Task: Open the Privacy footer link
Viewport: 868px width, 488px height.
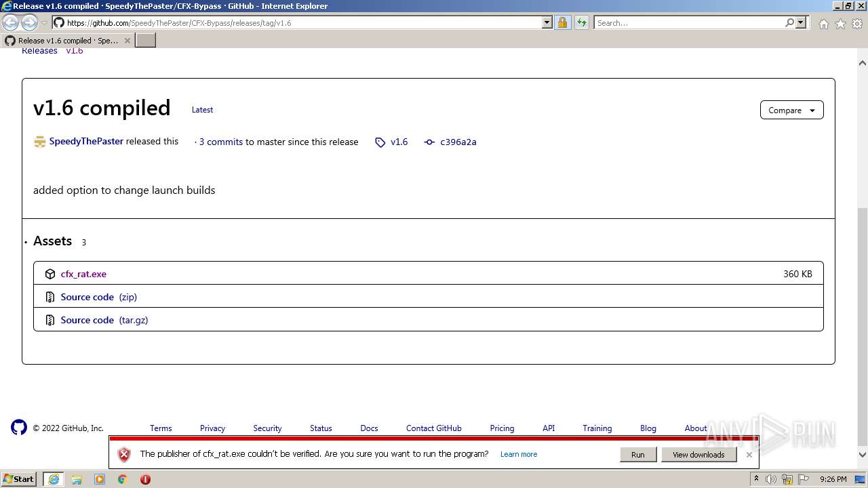Action: [x=212, y=428]
